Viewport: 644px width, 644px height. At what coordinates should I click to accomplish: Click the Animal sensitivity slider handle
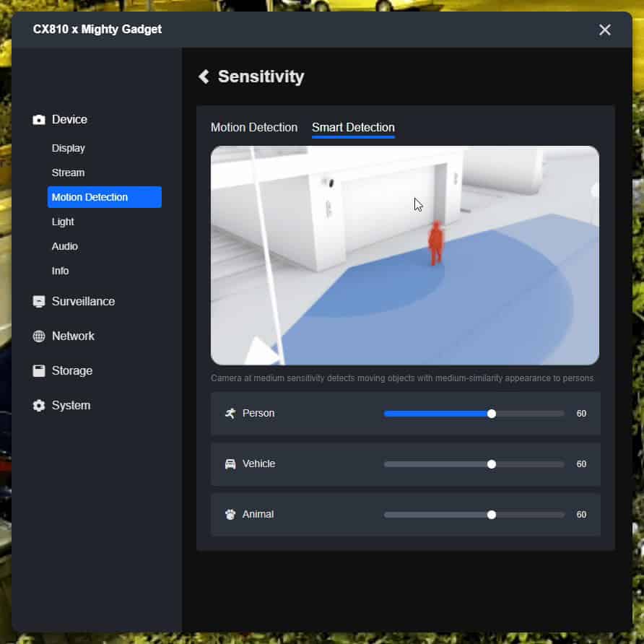(492, 515)
